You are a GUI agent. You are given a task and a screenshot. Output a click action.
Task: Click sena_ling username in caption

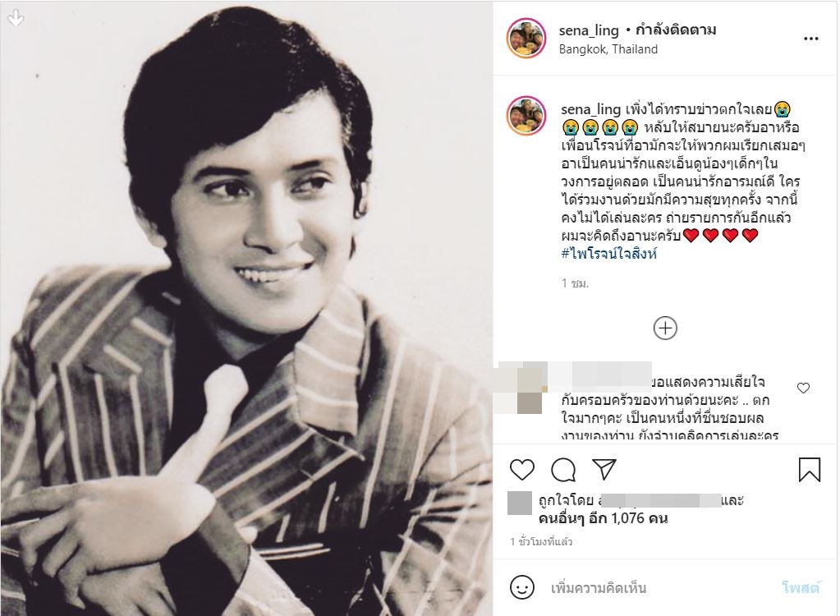(x=591, y=109)
